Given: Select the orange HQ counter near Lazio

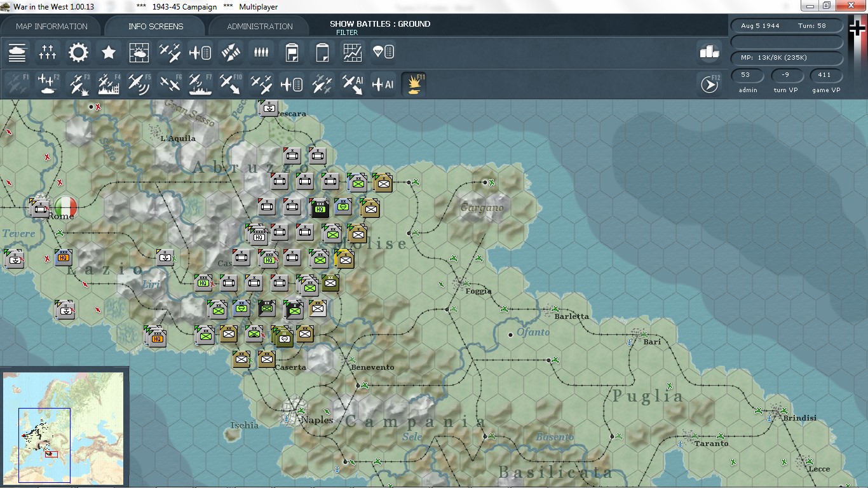Looking at the screenshot, I should click(64, 257).
